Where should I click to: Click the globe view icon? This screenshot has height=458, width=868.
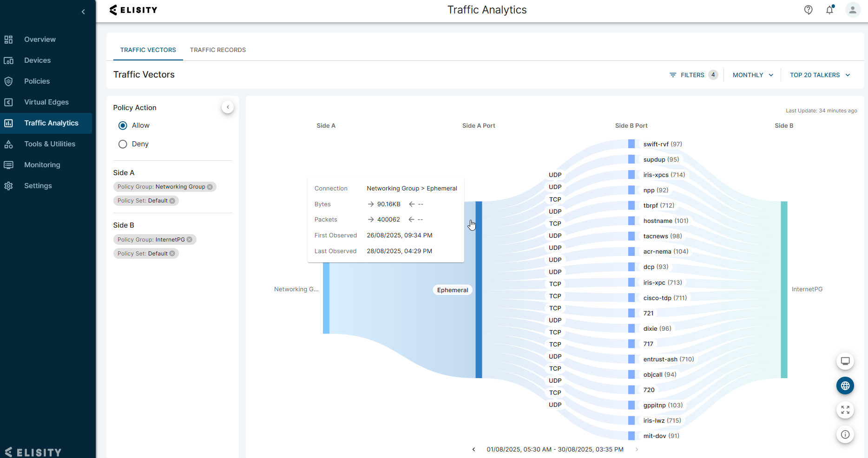pyautogui.click(x=845, y=386)
